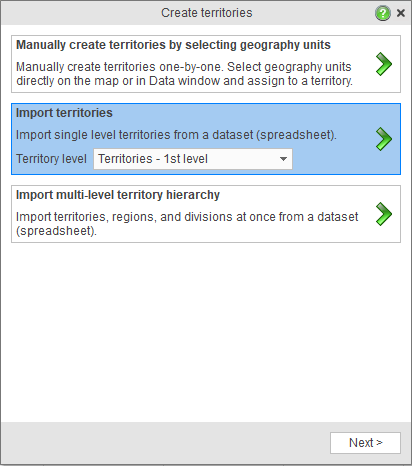Click the 'Territory level' label
Image resolution: width=412 pixels, height=466 pixels.
tap(51, 159)
